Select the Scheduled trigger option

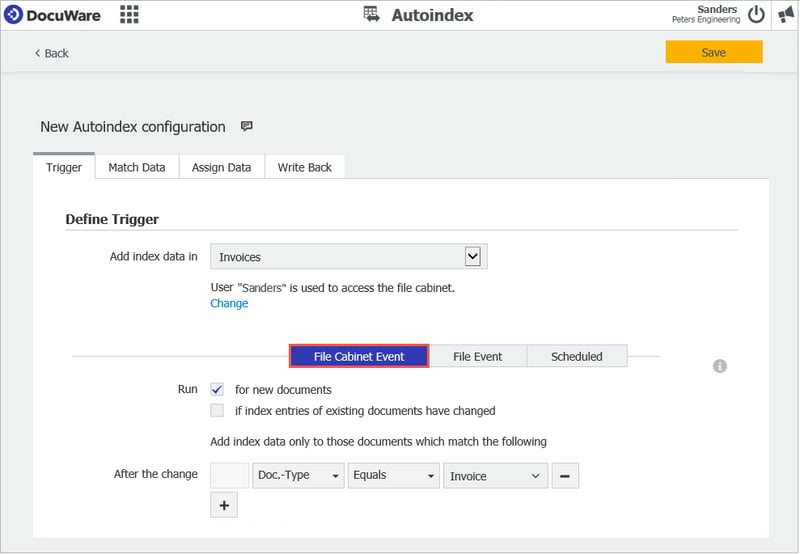point(577,356)
